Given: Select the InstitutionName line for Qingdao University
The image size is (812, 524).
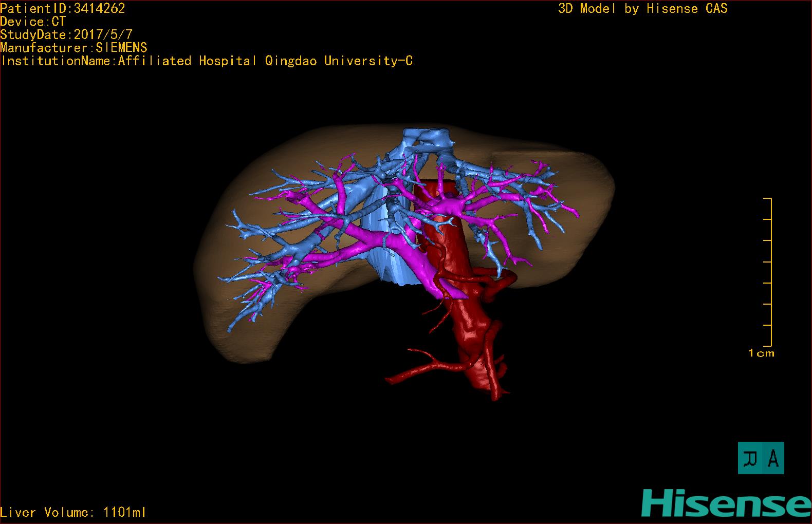Looking at the screenshot, I should [x=207, y=61].
